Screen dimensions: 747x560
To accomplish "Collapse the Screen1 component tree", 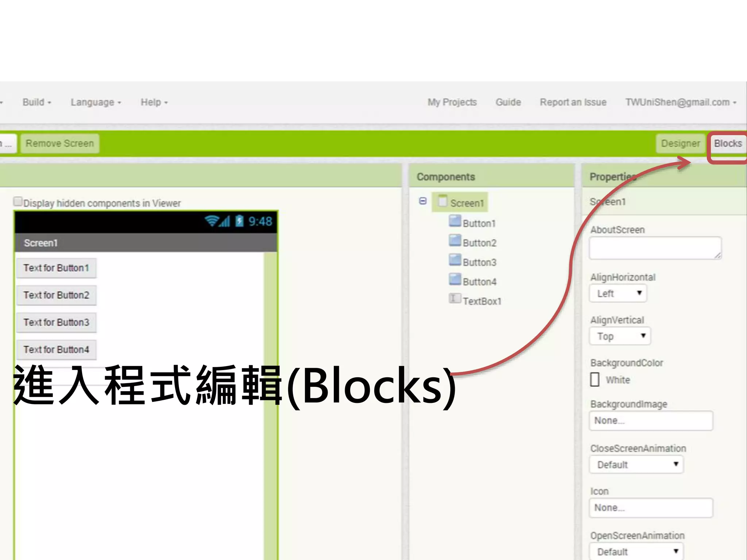I will 423,201.
